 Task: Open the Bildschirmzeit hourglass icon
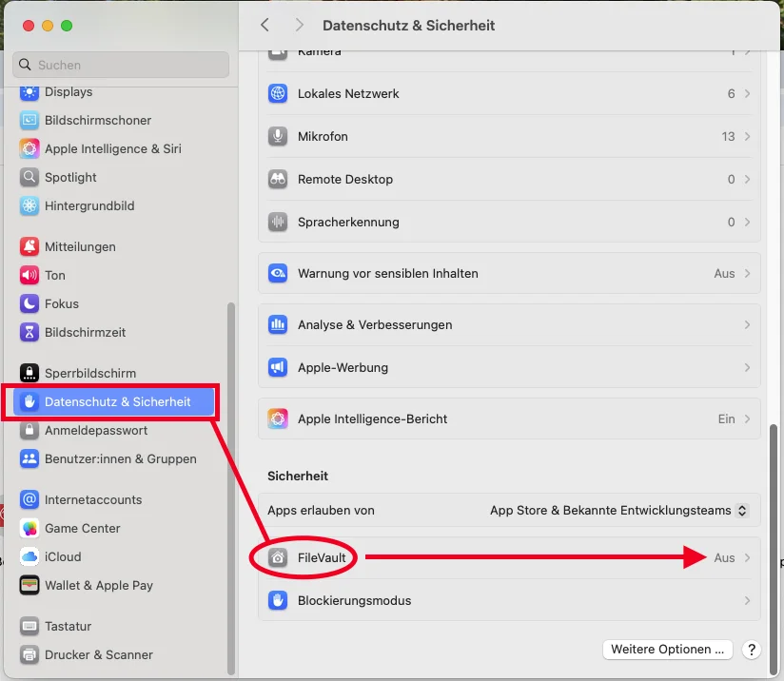click(29, 333)
